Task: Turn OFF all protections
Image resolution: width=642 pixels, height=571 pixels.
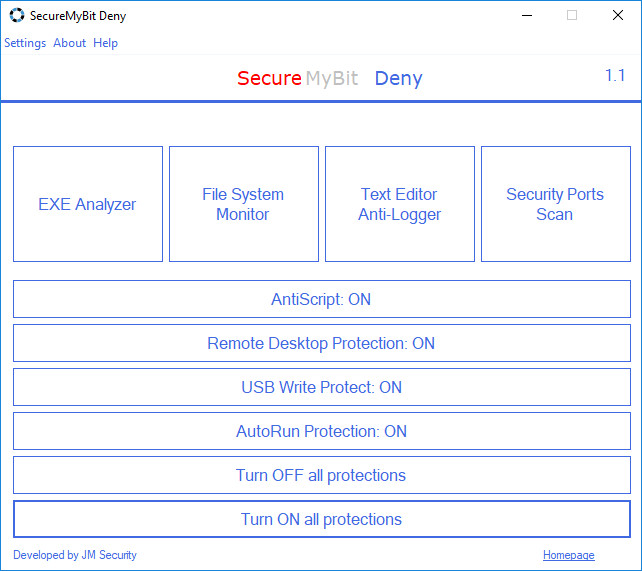Action: (322, 475)
